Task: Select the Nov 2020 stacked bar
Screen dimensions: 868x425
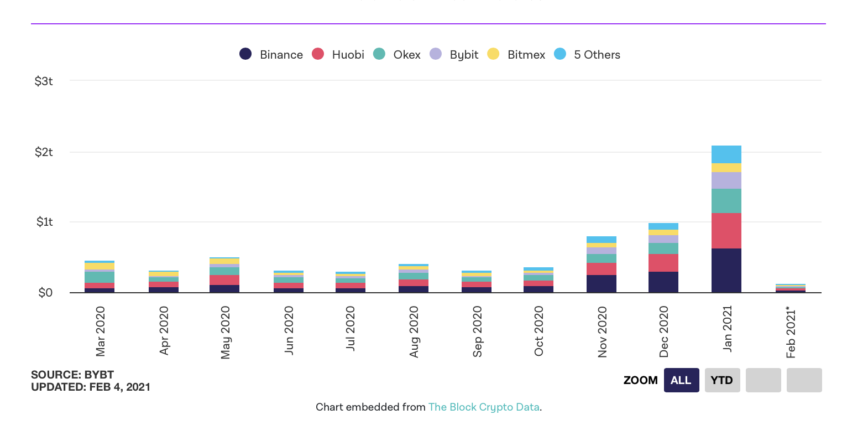Action: (601, 266)
